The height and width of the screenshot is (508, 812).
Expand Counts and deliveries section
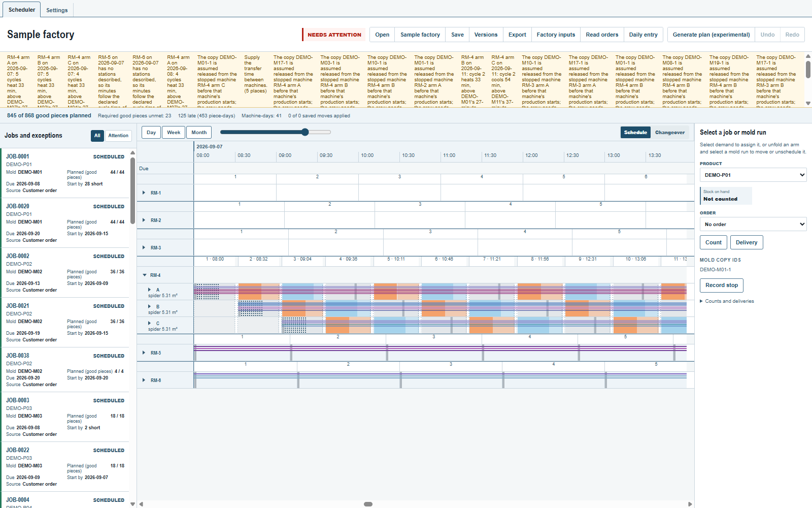[x=727, y=301]
